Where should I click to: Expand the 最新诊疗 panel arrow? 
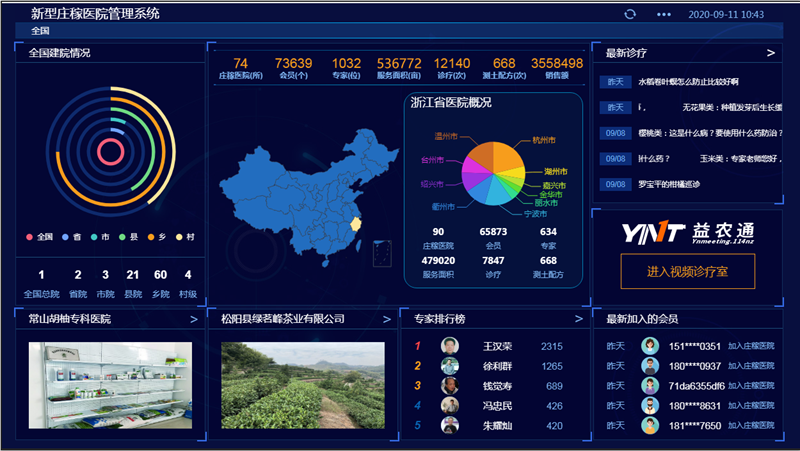point(771,53)
